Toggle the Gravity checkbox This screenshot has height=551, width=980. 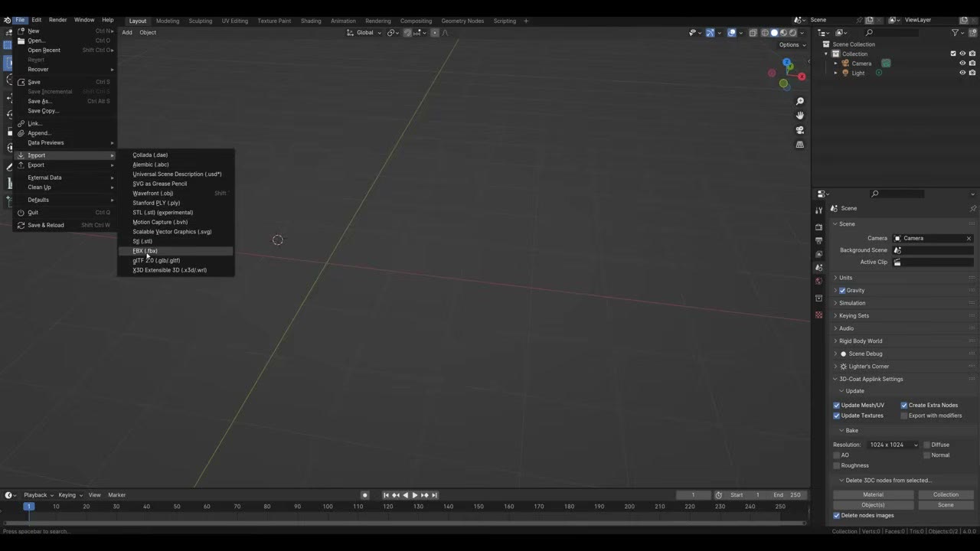pyautogui.click(x=842, y=291)
